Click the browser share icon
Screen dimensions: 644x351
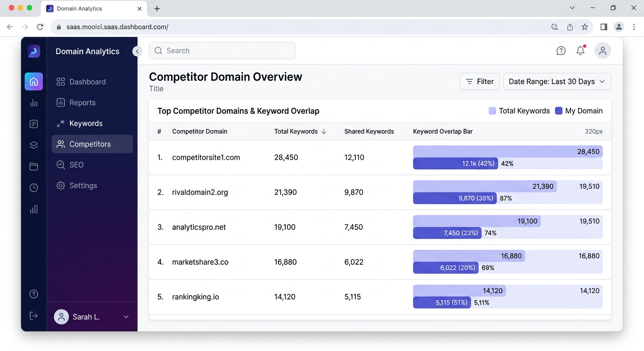tap(570, 27)
